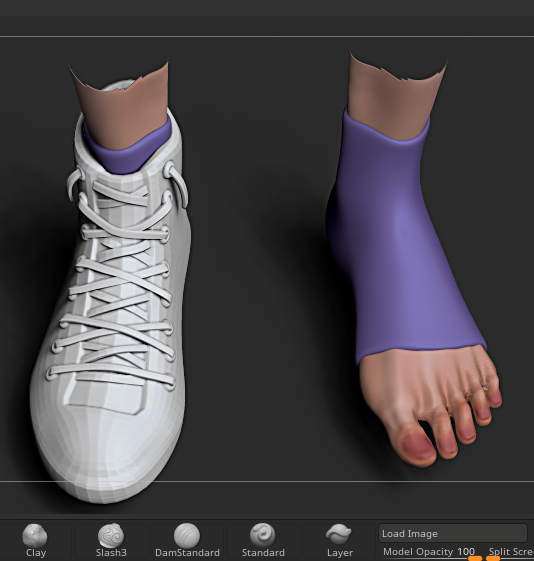Select the Slash3 brush
The width and height of the screenshot is (534, 561).
coord(111,541)
